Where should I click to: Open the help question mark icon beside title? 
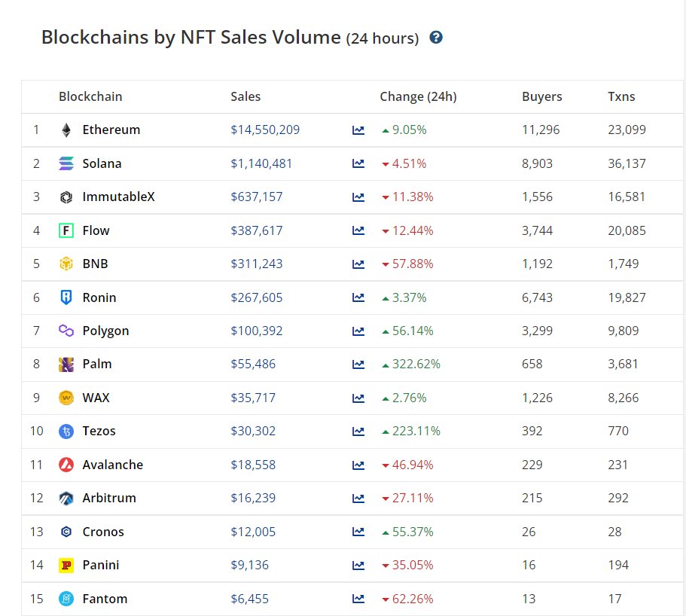436,38
